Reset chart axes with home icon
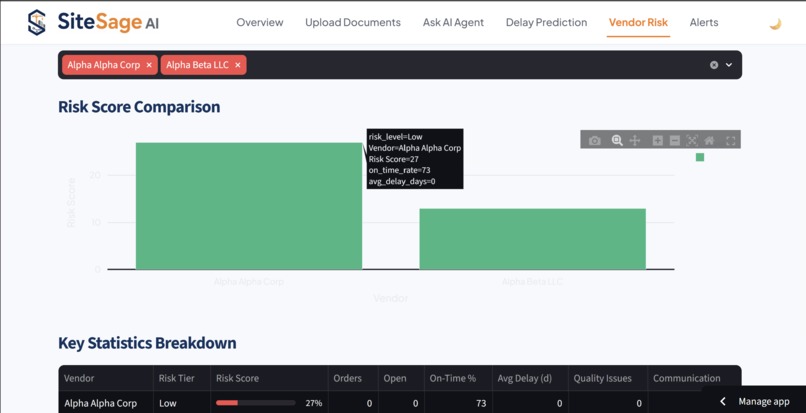The width and height of the screenshot is (806, 413). (709, 140)
